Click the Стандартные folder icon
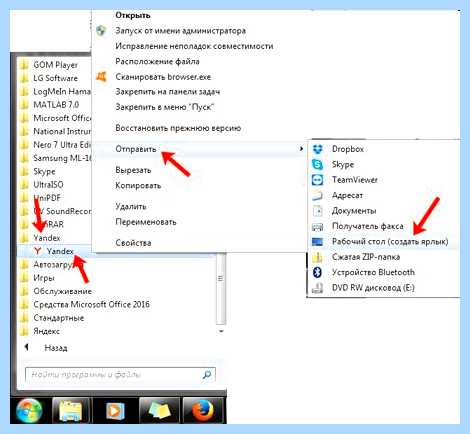This screenshot has width=470, height=434. [24, 318]
